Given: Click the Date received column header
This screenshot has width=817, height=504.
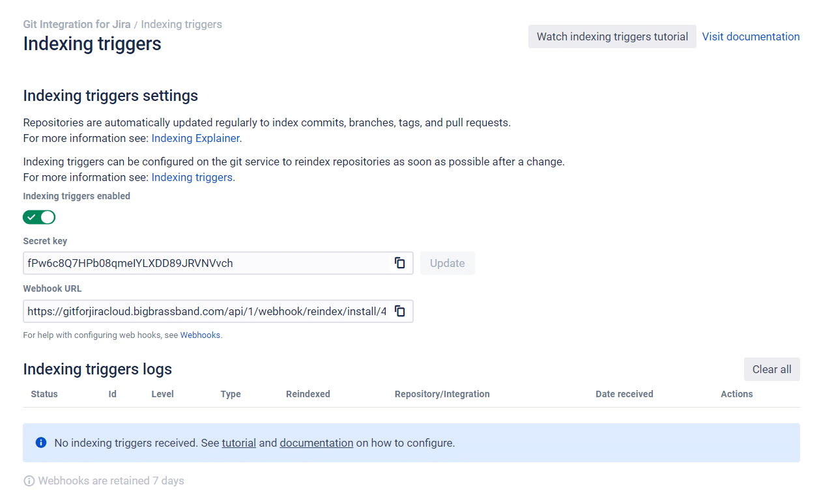Looking at the screenshot, I should (x=623, y=394).
